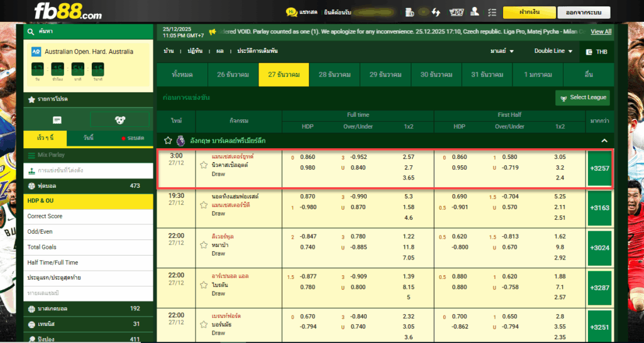Select the 28 ธันวาคม date tab
The width and height of the screenshot is (644, 343).
coord(335,75)
